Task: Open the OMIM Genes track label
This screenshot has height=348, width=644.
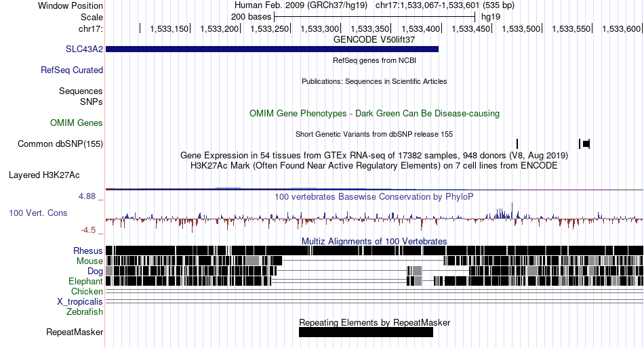Action: tap(77, 123)
